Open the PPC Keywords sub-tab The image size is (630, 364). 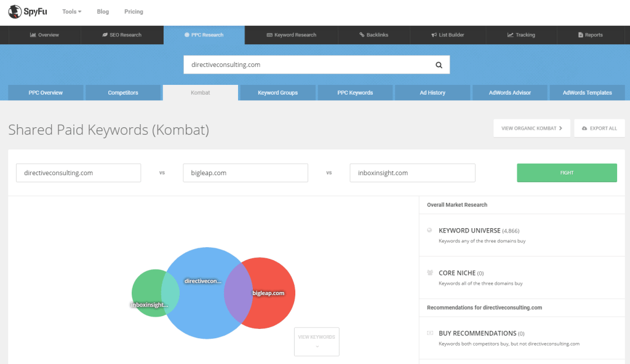click(355, 92)
